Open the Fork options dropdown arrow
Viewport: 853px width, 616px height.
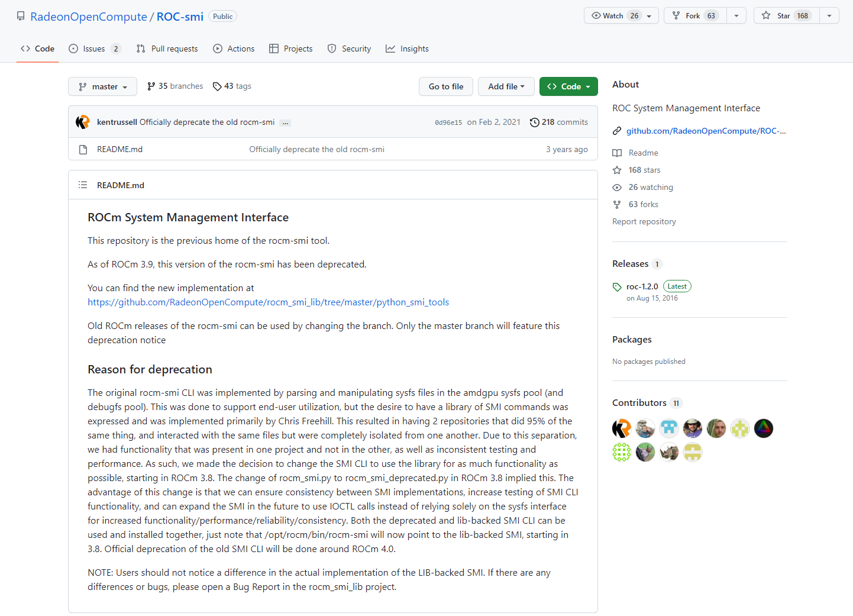(x=736, y=16)
